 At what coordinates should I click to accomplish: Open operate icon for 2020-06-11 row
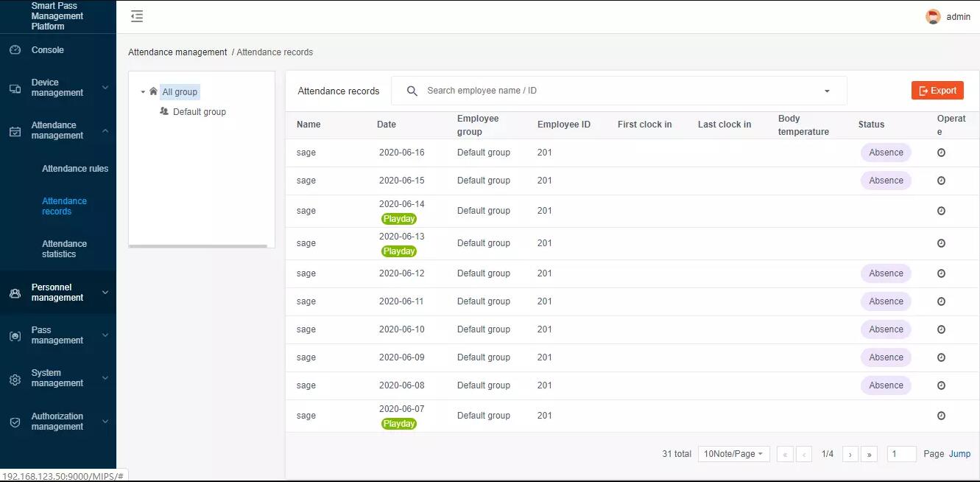click(941, 301)
